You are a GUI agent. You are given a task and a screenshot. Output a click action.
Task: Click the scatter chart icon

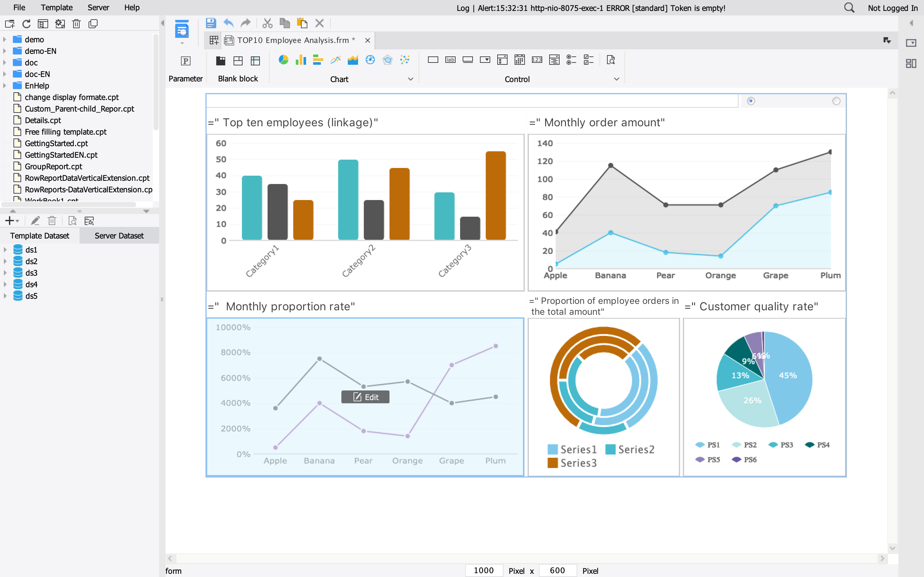[405, 60]
